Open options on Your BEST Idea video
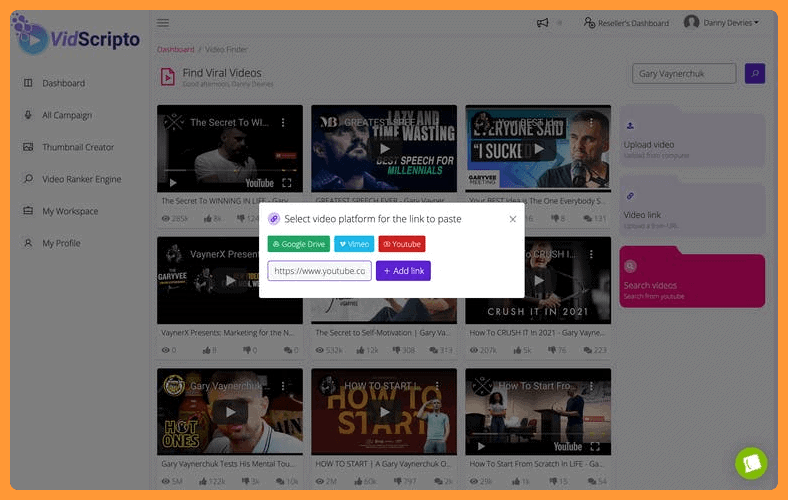The height and width of the screenshot is (500, 788). [592, 122]
